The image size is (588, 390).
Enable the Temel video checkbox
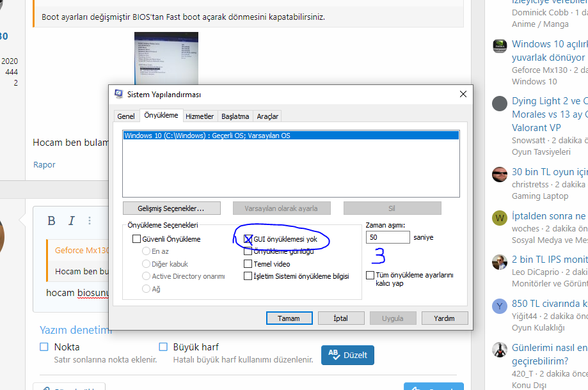[248, 264]
